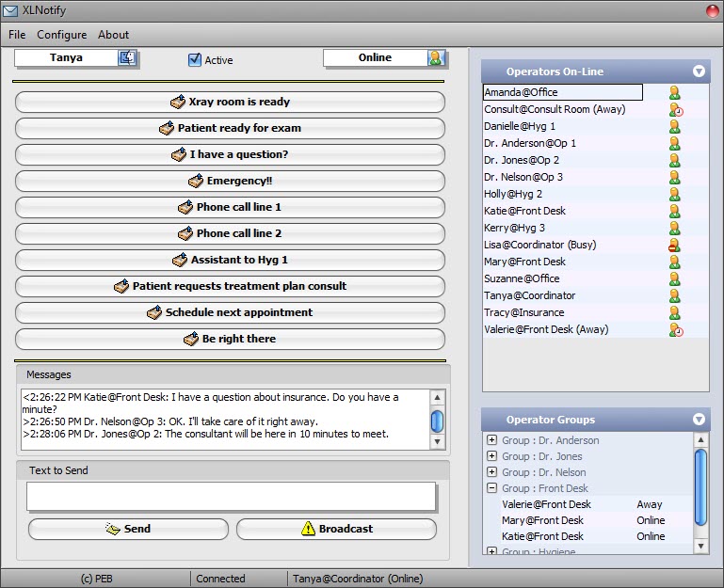Viewport: 724px width, 588px height.
Task: Click the XLNotify envelope icon in the title bar
Action: click(10, 10)
